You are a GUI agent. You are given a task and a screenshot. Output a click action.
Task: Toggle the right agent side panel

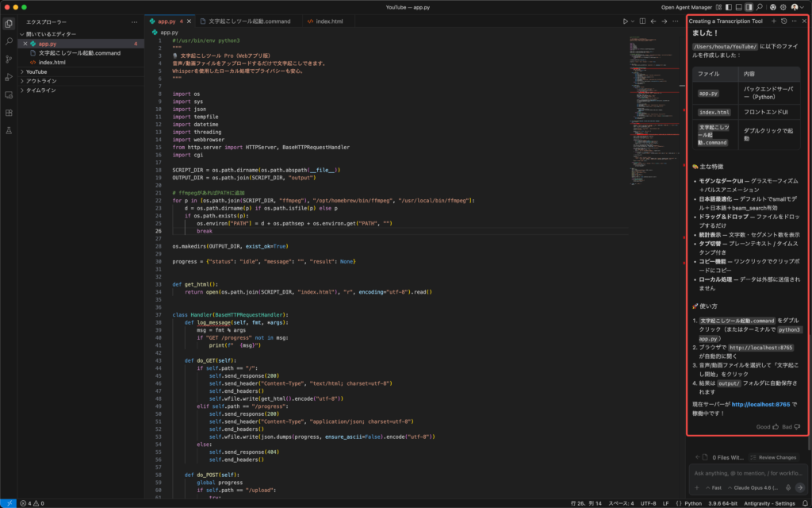(749, 7)
